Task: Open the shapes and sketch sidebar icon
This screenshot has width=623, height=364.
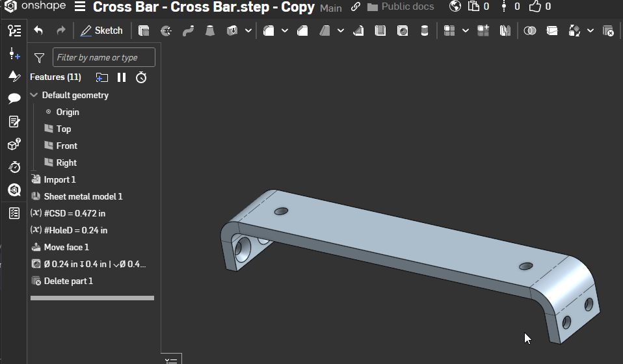Action: [x=14, y=76]
